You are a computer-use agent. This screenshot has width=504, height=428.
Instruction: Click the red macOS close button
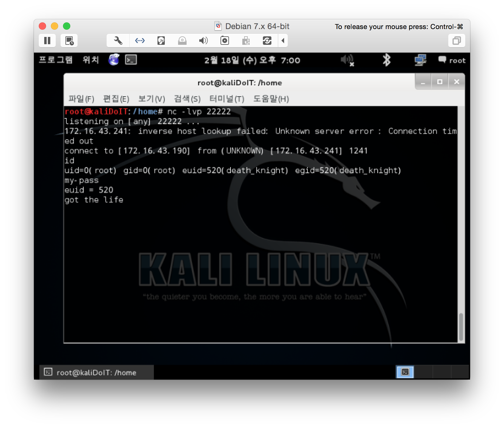point(42,26)
